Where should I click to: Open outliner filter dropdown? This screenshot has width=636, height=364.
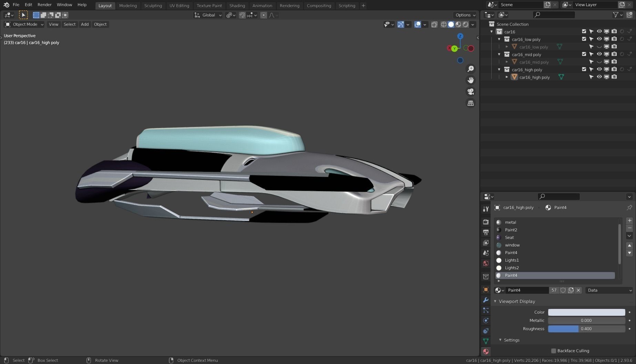tap(617, 15)
